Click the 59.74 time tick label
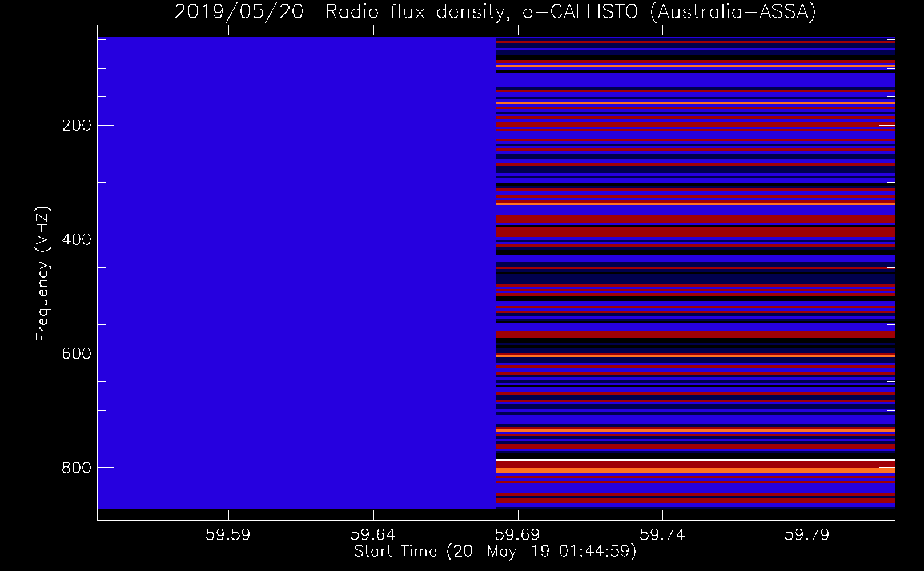The width and height of the screenshot is (924, 571). pyautogui.click(x=662, y=535)
